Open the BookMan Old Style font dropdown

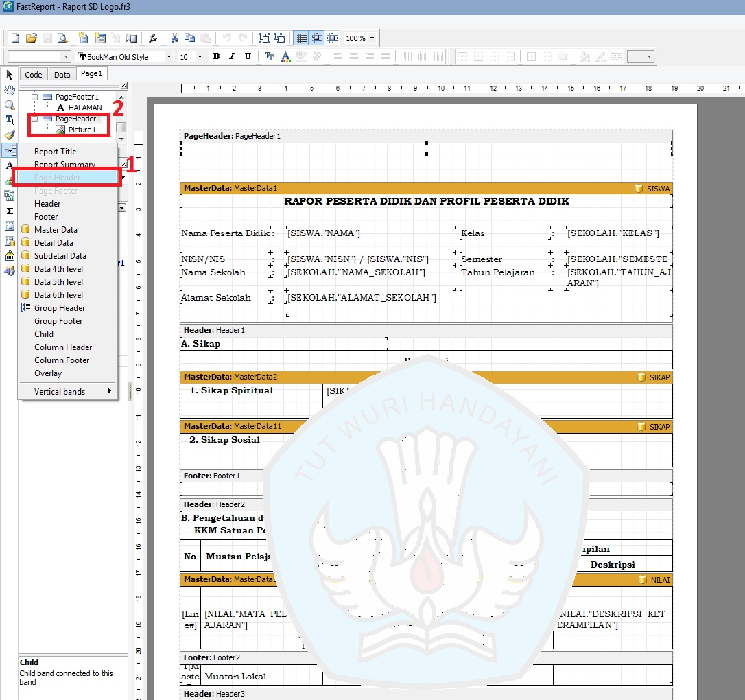(x=169, y=57)
